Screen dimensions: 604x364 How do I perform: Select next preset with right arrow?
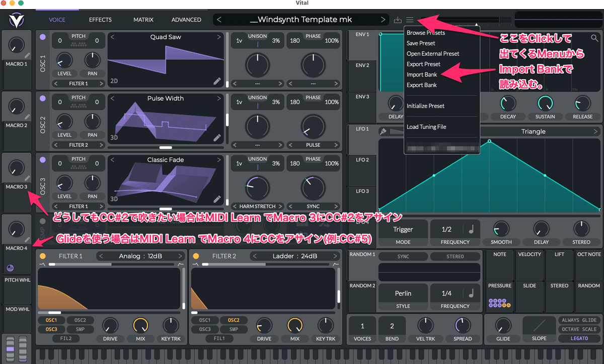[384, 20]
